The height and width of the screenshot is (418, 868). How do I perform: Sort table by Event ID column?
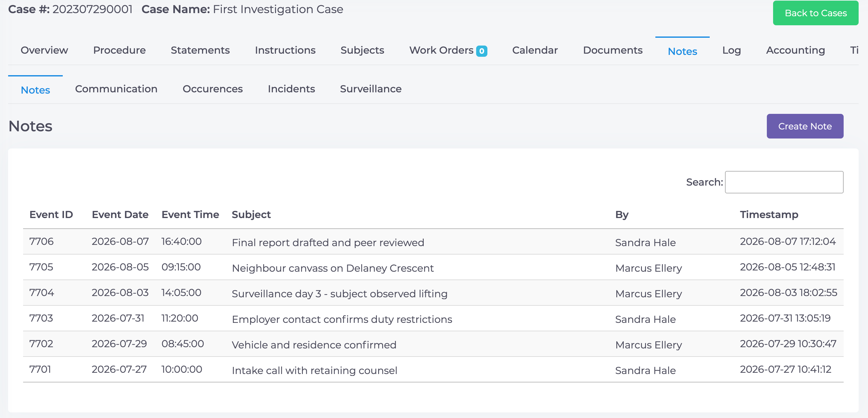tap(51, 215)
